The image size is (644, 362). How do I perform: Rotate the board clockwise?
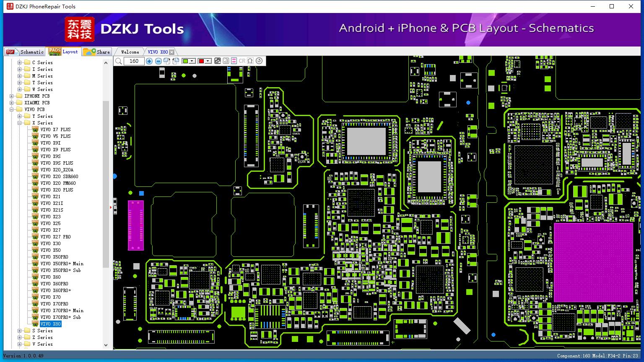point(167,61)
